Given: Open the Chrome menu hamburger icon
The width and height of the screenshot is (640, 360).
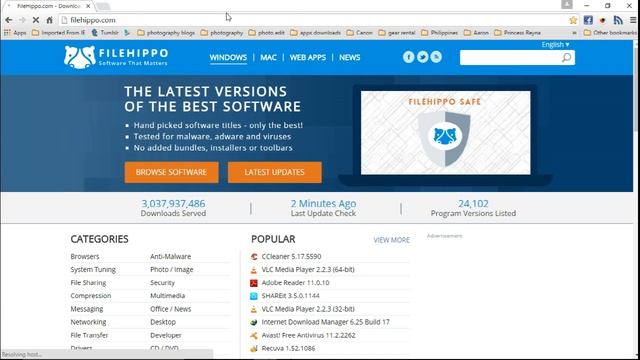Looking at the screenshot, I should pos(633,20).
